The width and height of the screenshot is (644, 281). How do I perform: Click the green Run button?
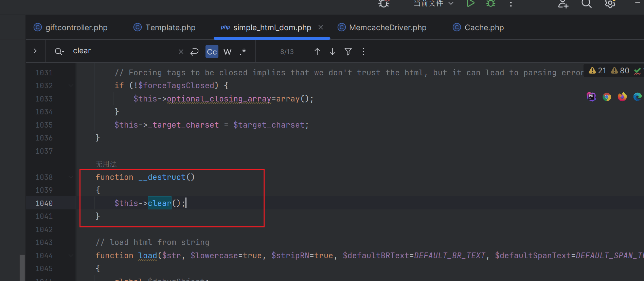pos(470,3)
